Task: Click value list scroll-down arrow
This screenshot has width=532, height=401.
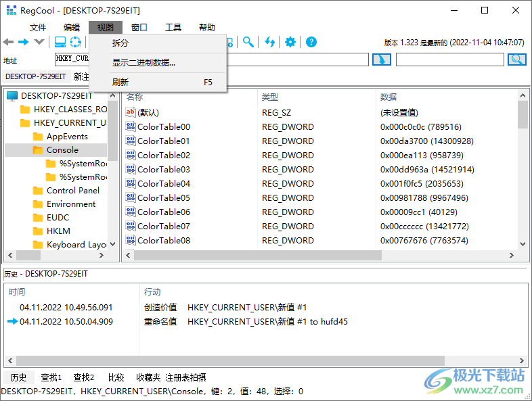Action: click(x=523, y=244)
